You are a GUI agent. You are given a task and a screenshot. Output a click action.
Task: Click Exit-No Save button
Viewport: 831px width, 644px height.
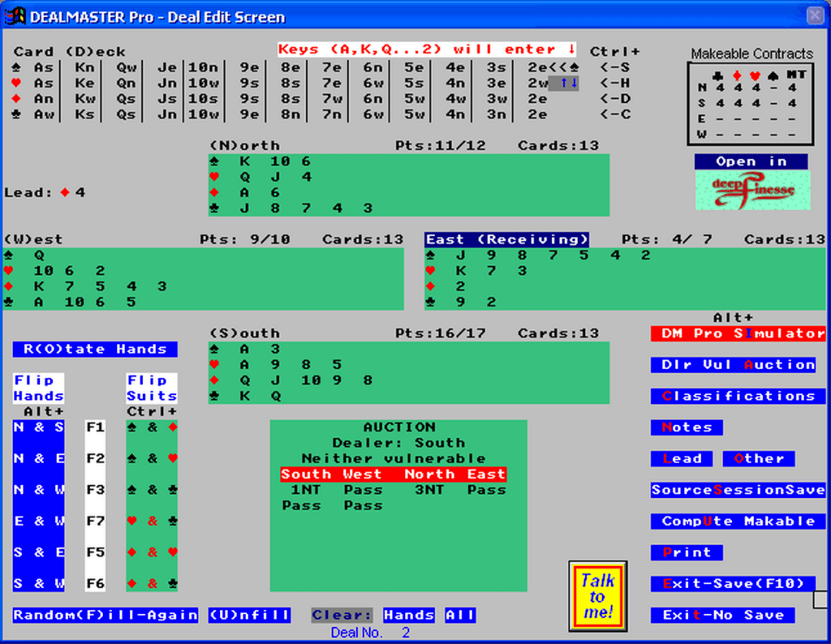(723, 615)
